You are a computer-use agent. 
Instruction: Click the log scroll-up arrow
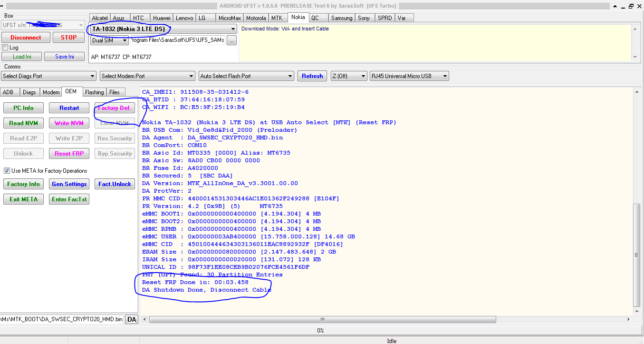[x=637, y=91]
